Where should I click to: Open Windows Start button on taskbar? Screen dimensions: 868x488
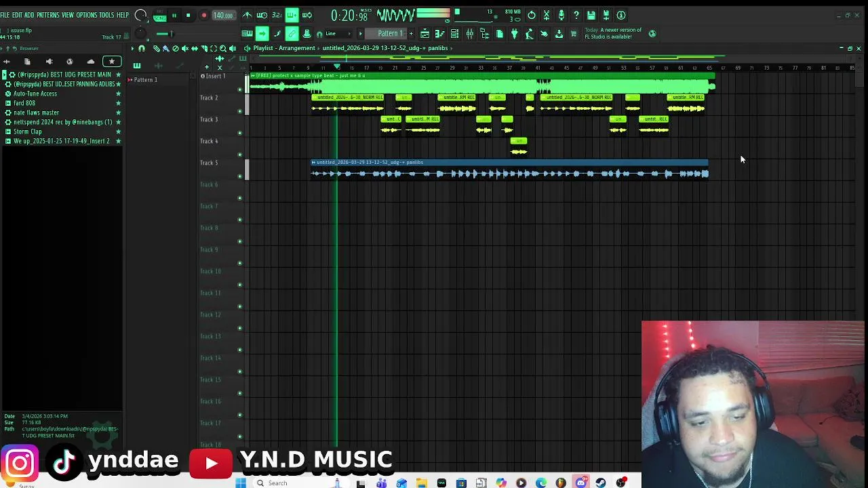coord(241,483)
